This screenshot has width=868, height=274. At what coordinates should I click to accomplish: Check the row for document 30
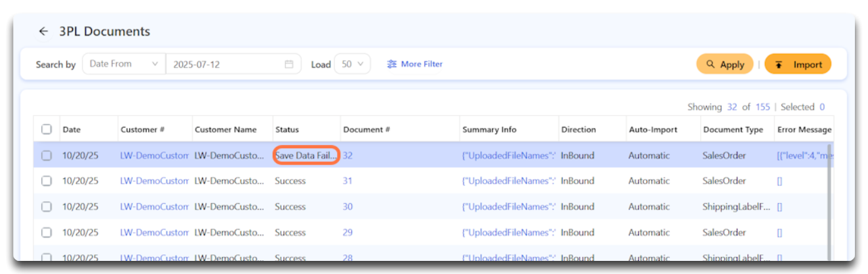[47, 206]
